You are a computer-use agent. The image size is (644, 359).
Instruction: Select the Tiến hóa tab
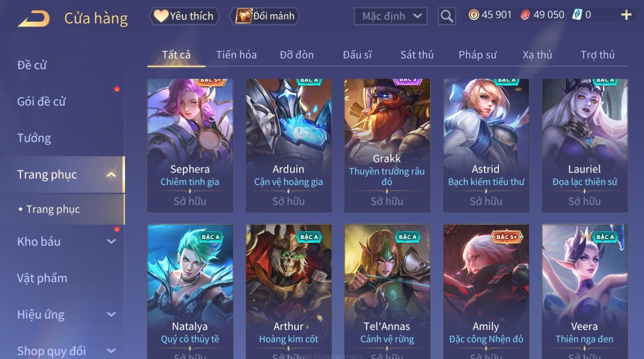coord(236,55)
